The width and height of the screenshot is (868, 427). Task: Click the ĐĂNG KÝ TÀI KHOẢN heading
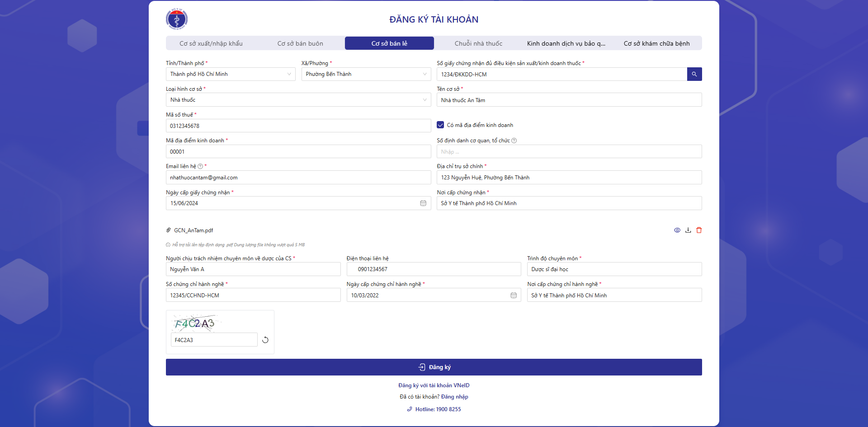click(434, 19)
